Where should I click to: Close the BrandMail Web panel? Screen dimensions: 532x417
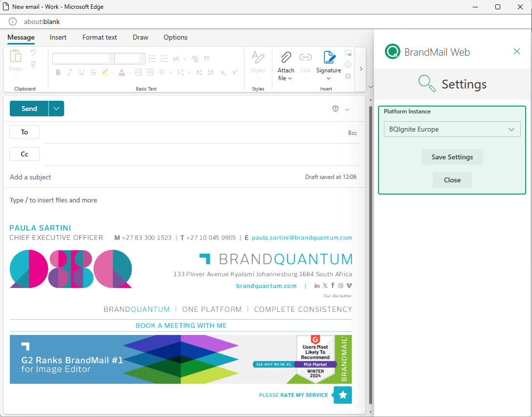coord(517,51)
